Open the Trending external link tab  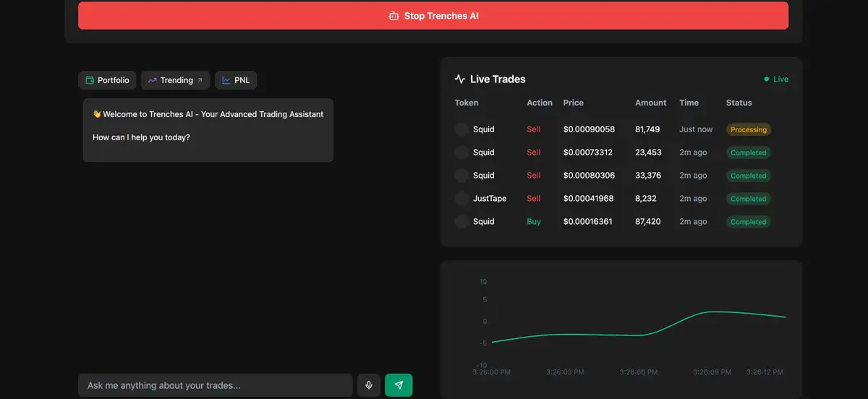(x=176, y=80)
